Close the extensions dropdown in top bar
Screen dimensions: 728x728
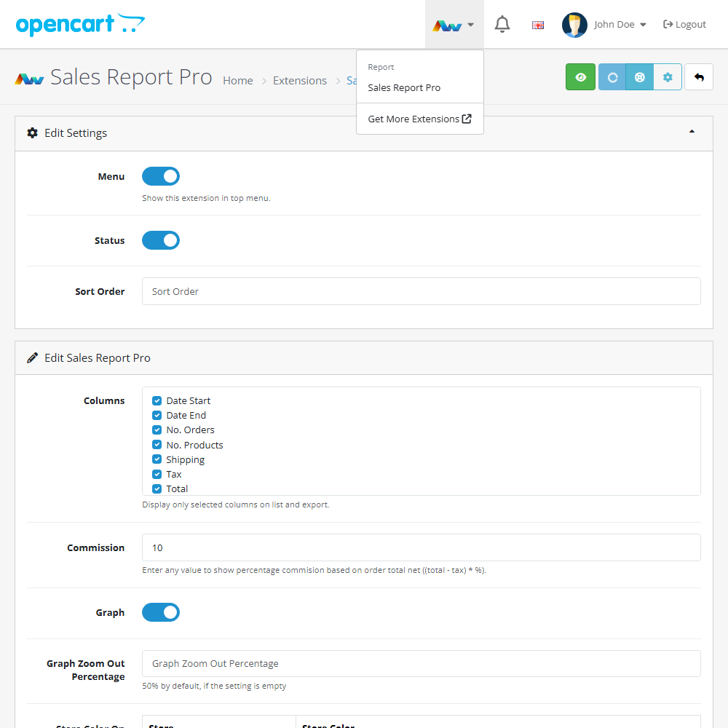(454, 25)
